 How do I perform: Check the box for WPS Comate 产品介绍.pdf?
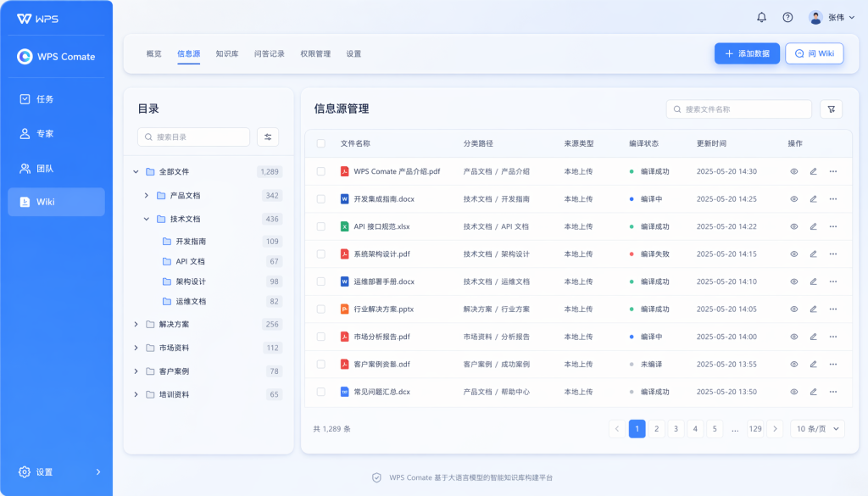tap(321, 171)
